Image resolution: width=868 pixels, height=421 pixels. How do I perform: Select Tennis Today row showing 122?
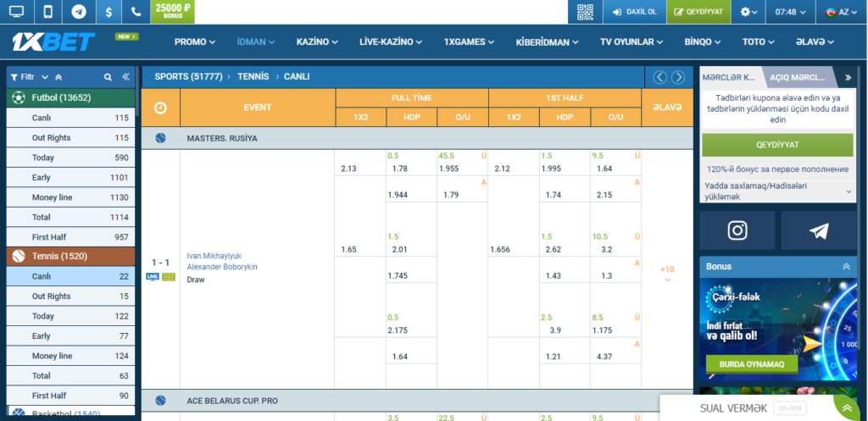point(70,316)
